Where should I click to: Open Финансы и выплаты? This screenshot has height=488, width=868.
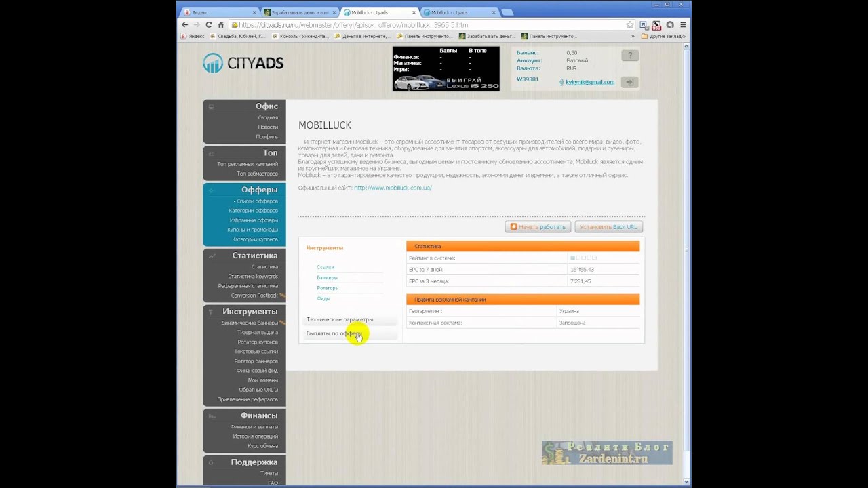(x=254, y=427)
